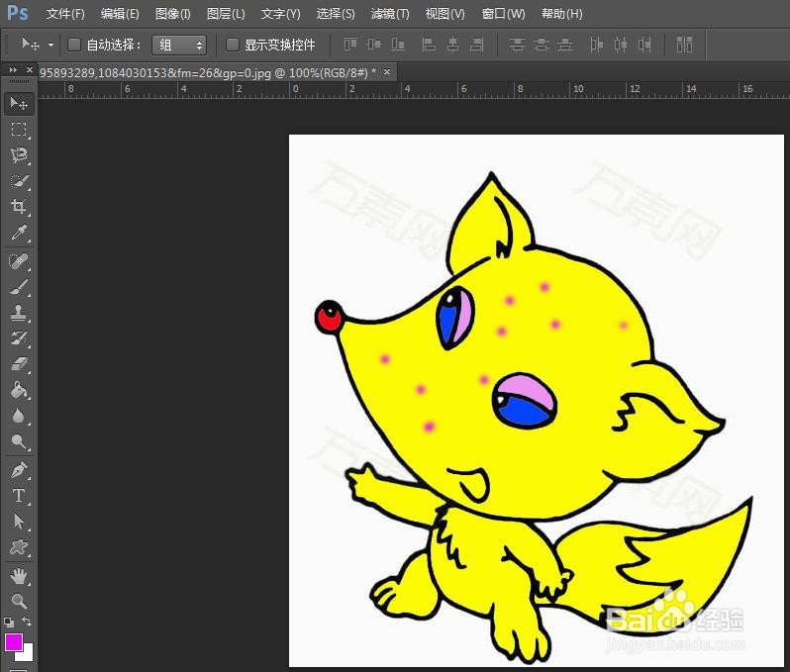This screenshot has width=790, height=672.
Task: Select the Rectangular Marquee tool
Action: [19, 130]
